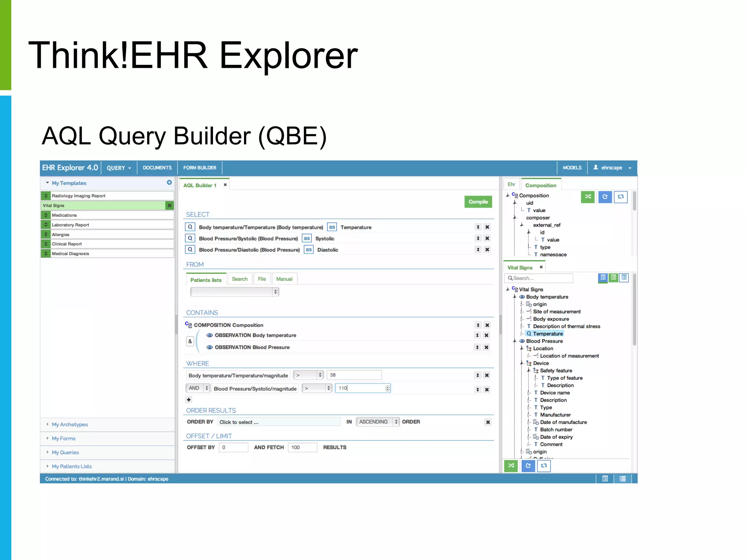Select the green middle layout view icon
747x560 pixels.
pos(614,278)
